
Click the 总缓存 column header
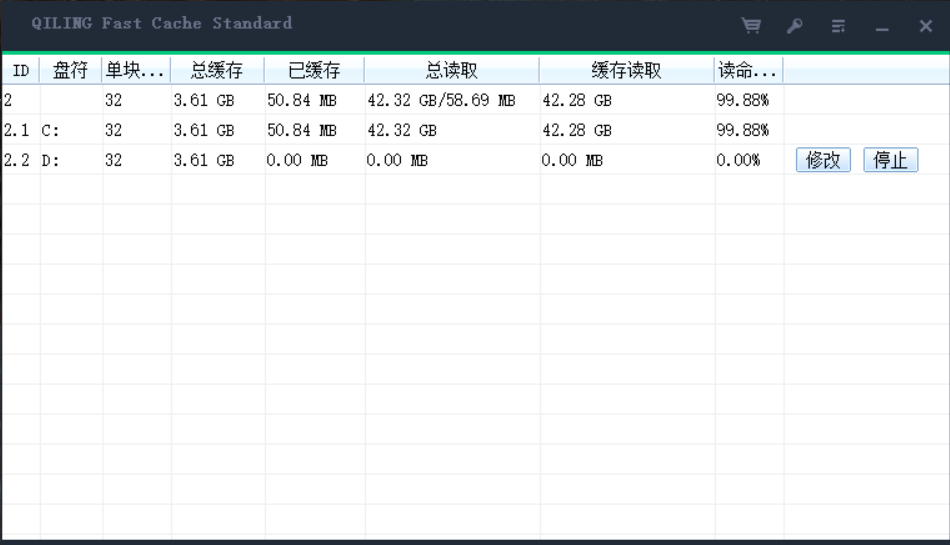tap(217, 70)
